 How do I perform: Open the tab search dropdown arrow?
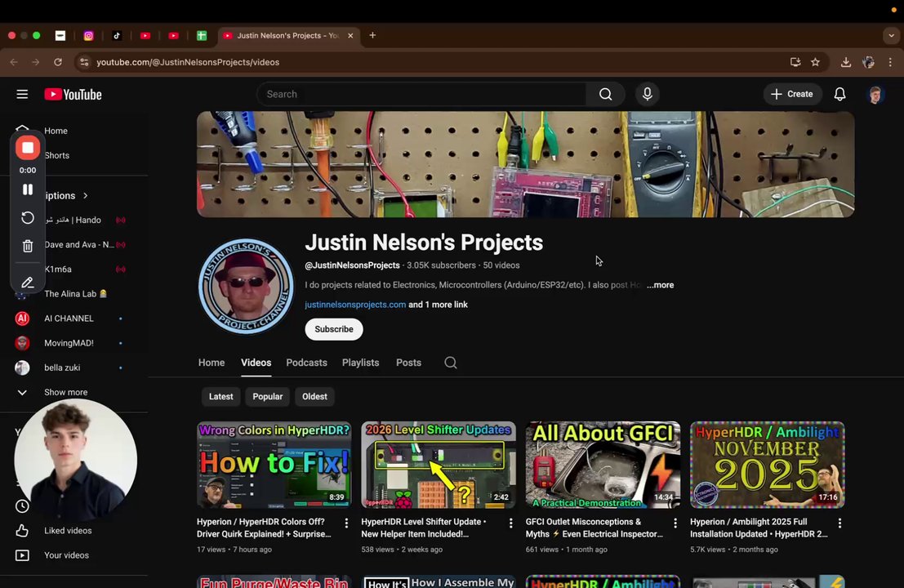pos(891,35)
